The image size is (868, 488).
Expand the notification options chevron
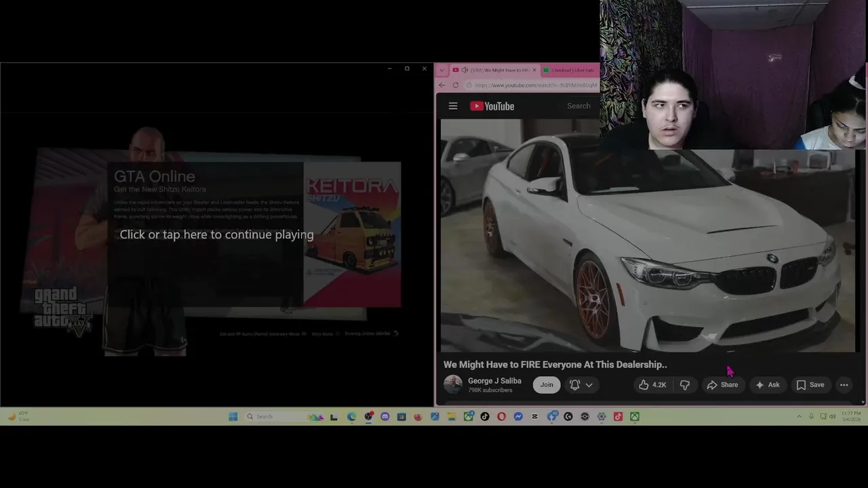[589, 385]
